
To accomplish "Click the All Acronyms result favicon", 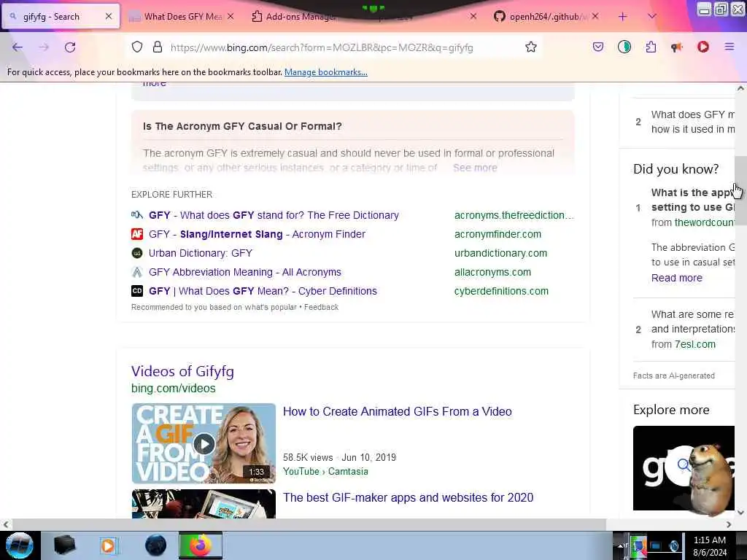I will [x=137, y=273].
